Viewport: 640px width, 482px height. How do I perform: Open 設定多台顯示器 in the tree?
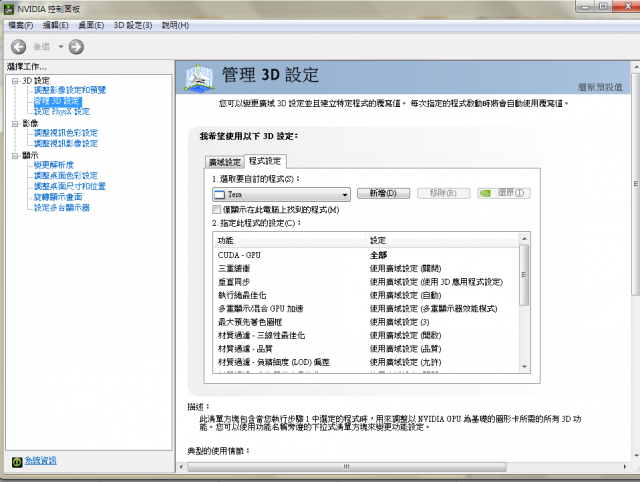click(x=62, y=207)
